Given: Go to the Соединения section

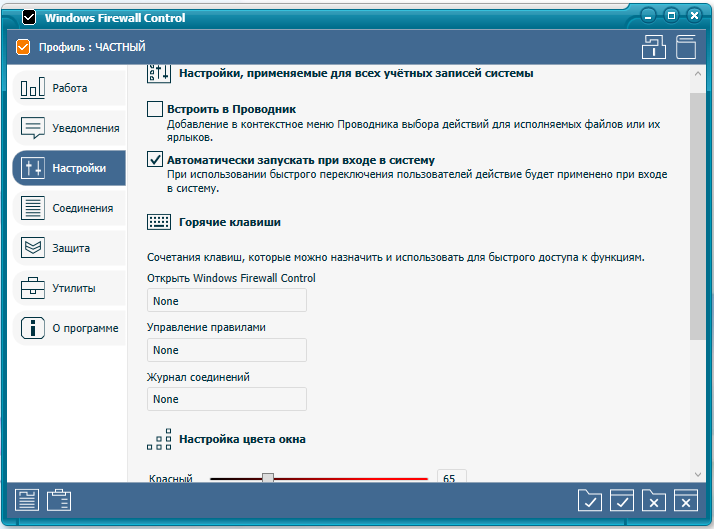Looking at the screenshot, I should coord(69,208).
